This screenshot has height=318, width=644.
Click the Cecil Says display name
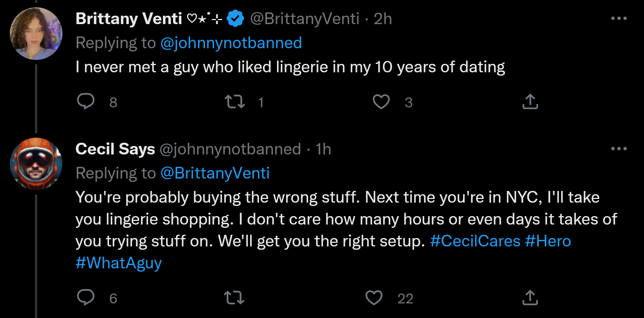tap(115, 149)
